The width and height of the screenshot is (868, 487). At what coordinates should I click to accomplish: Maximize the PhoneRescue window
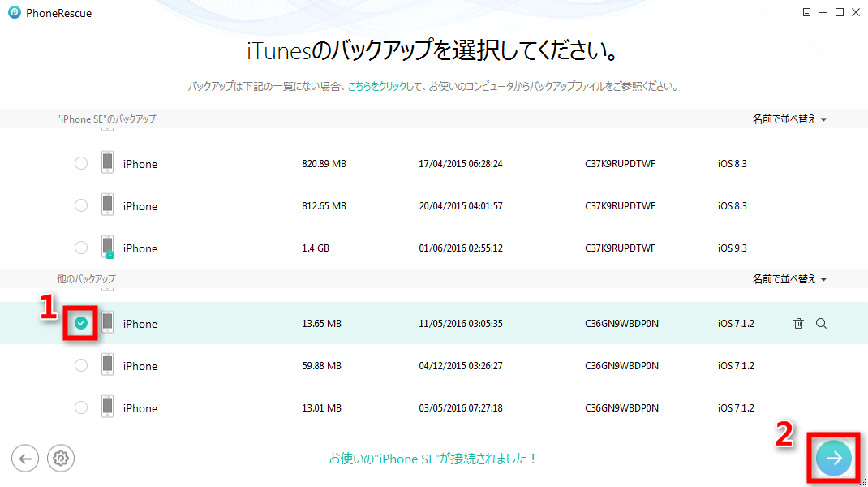coord(840,12)
